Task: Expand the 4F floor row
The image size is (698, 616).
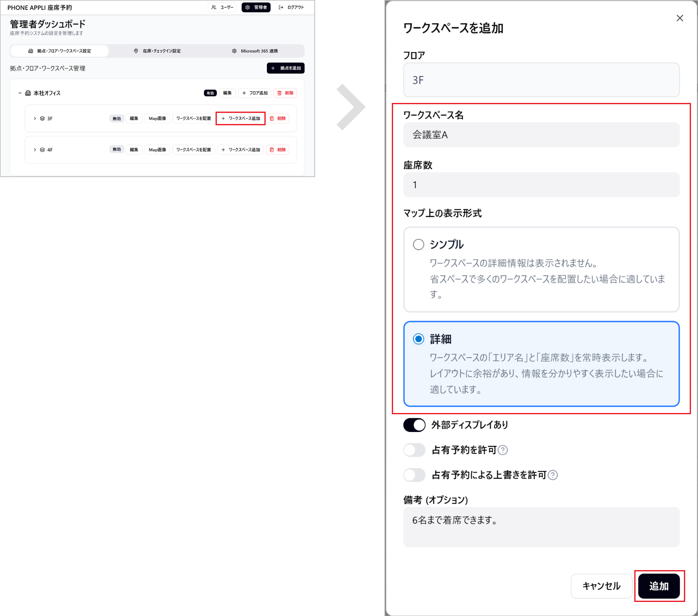Action: coord(35,150)
